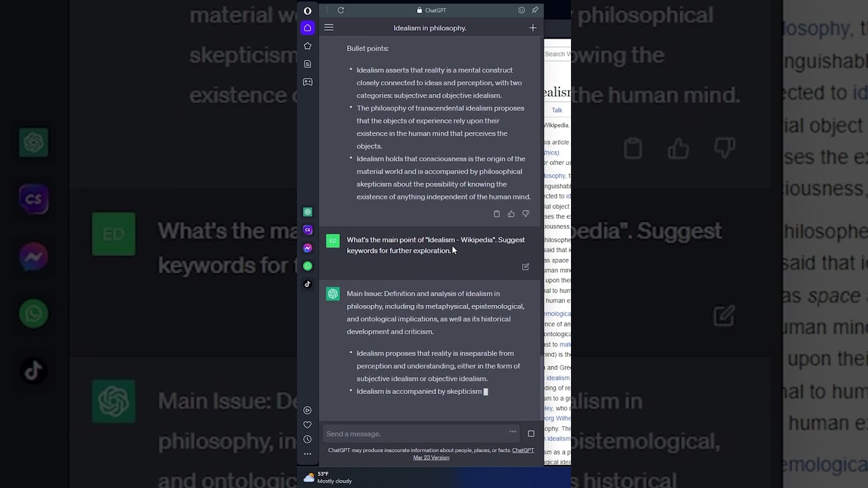Open the Talk tab on Wikipedia page
Screen dimensions: 868x488
(x=557, y=110)
